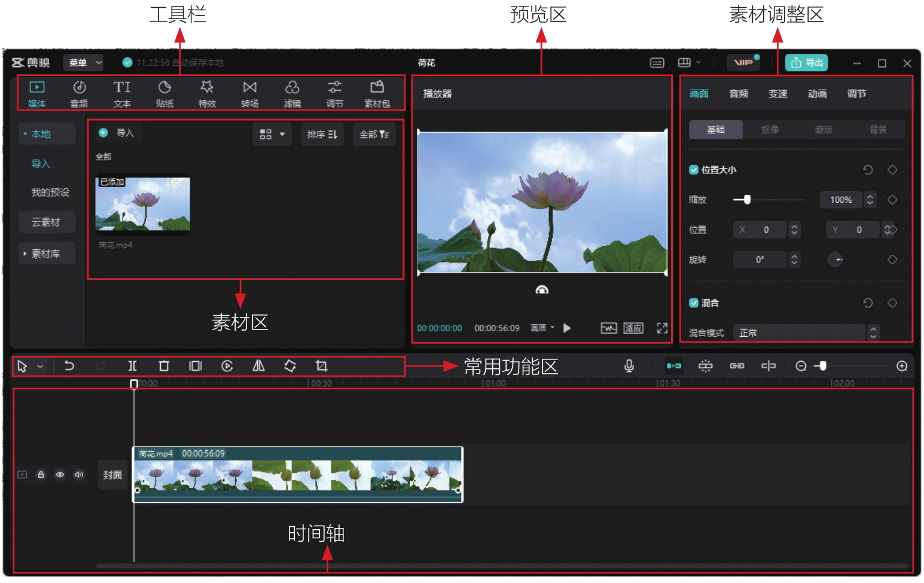Switch to the 画面 tab
924x583 pixels.
(699, 94)
